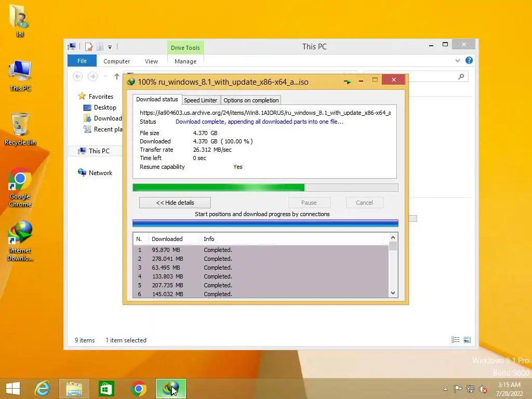Open File Explorer from the taskbar
This screenshot has height=399, width=532.
pos(74,389)
